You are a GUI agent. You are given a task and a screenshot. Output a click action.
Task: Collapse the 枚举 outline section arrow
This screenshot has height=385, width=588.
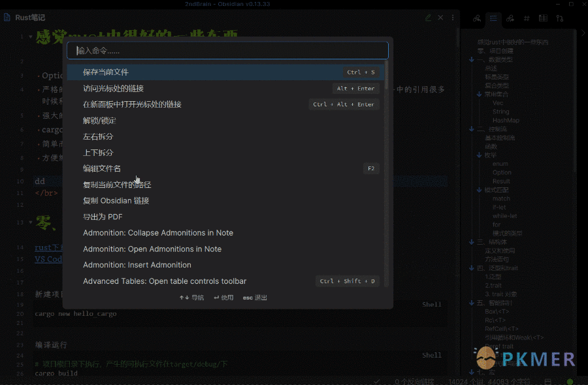[480, 155]
